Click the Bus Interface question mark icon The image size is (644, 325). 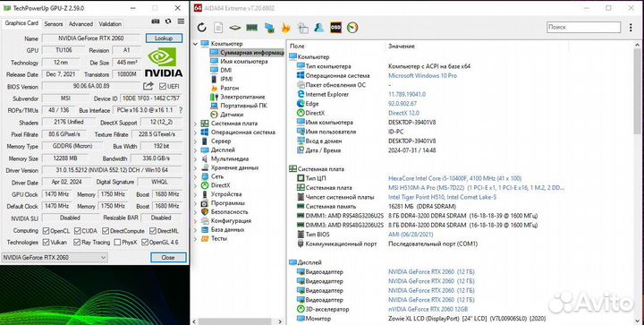(x=181, y=110)
